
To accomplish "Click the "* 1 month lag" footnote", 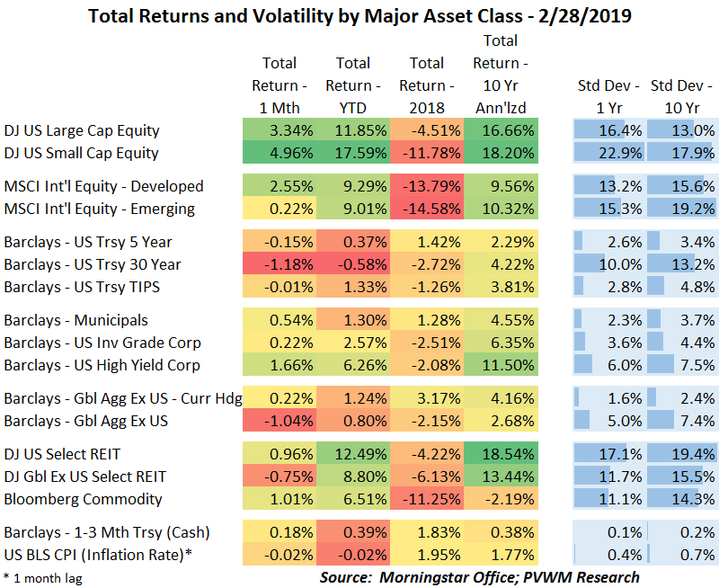I will [42, 578].
